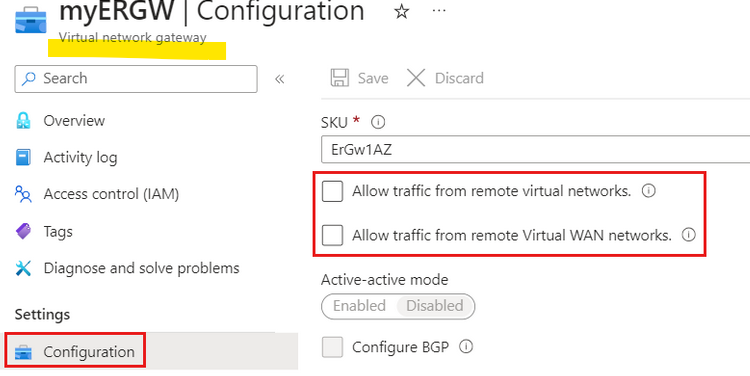Image resolution: width=750 pixels, height=376 pixels.
Task: Open Overview in the sidebar
Action: pos(74,121)
